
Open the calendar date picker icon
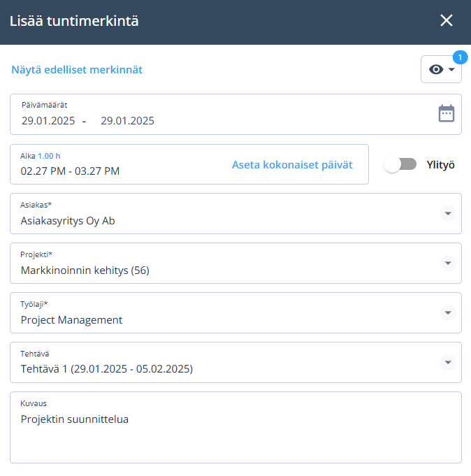point(447,113)
